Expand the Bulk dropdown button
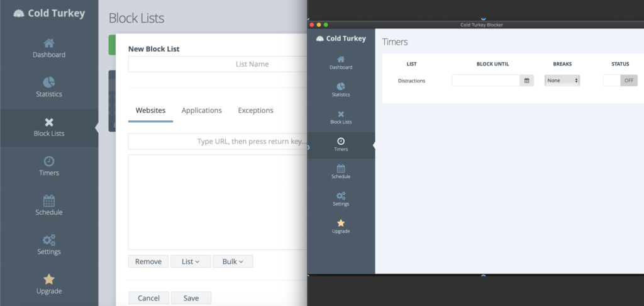Image resolution: width=644 pixels, height=306 pixels. pos(233,261)
